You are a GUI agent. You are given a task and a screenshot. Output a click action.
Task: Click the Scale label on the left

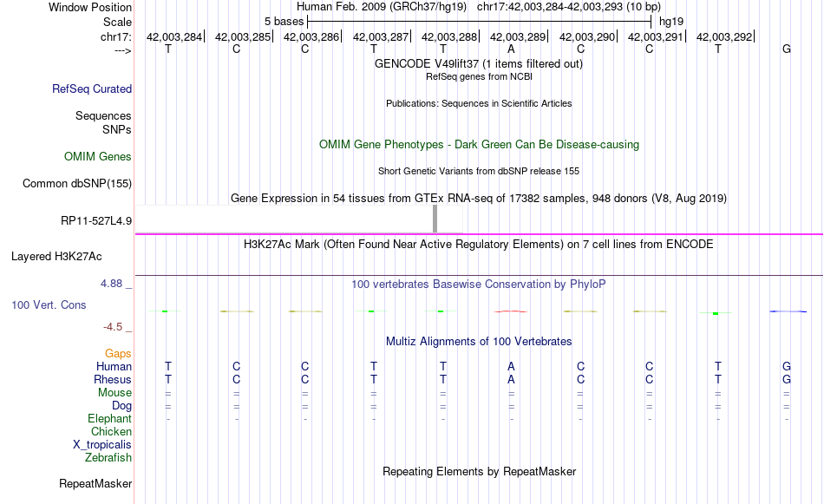[118, 22]
